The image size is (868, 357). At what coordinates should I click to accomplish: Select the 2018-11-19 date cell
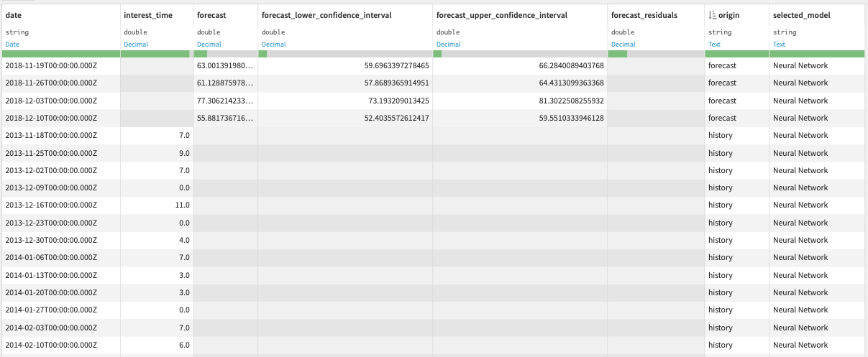click(60, 66)
